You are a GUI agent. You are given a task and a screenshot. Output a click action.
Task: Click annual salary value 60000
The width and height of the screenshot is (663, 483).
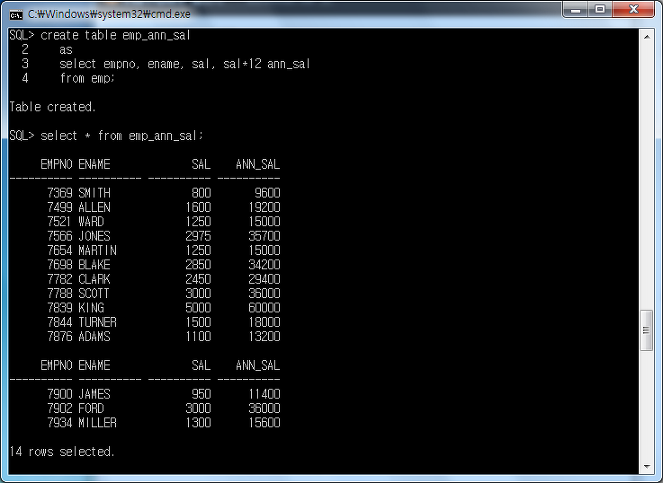click(x=264, y=308)
